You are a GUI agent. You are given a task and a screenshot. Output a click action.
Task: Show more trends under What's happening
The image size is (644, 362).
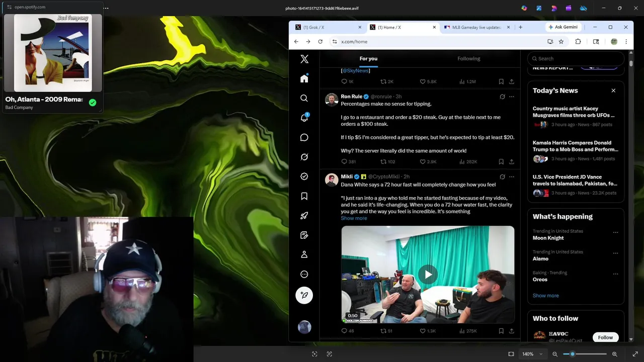pyautogui.click(x=546, y=296)
